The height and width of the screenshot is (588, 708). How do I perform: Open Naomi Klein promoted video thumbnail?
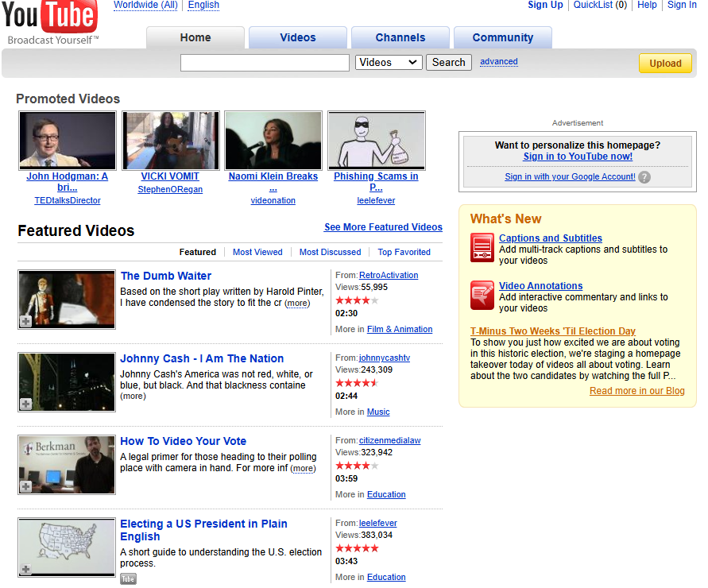point(273,141)
